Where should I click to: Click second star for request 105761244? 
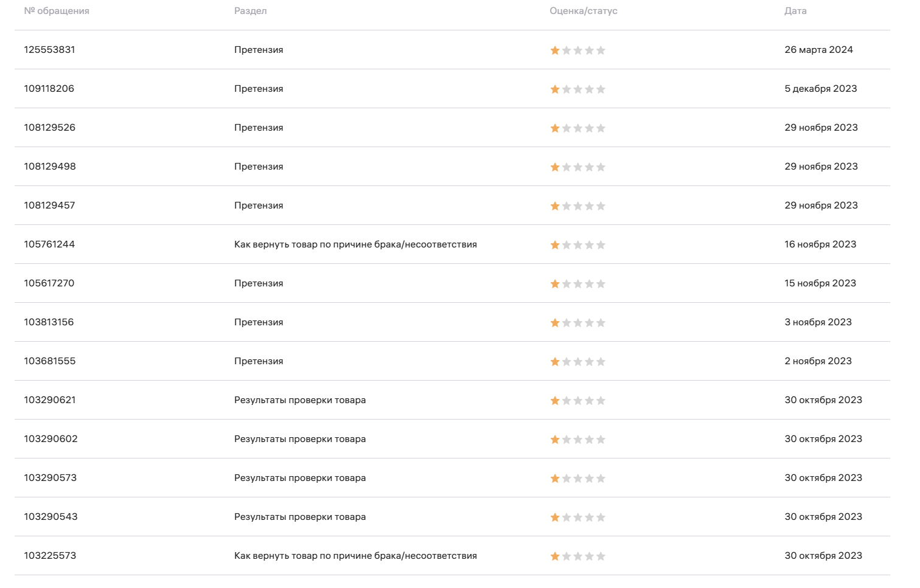566,245
